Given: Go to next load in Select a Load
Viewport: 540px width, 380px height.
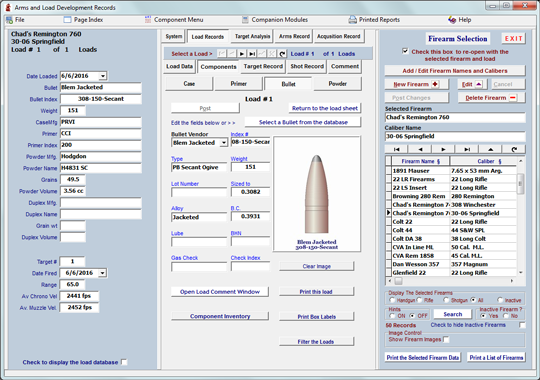Looking at the screenshot, I should (242, 54).
